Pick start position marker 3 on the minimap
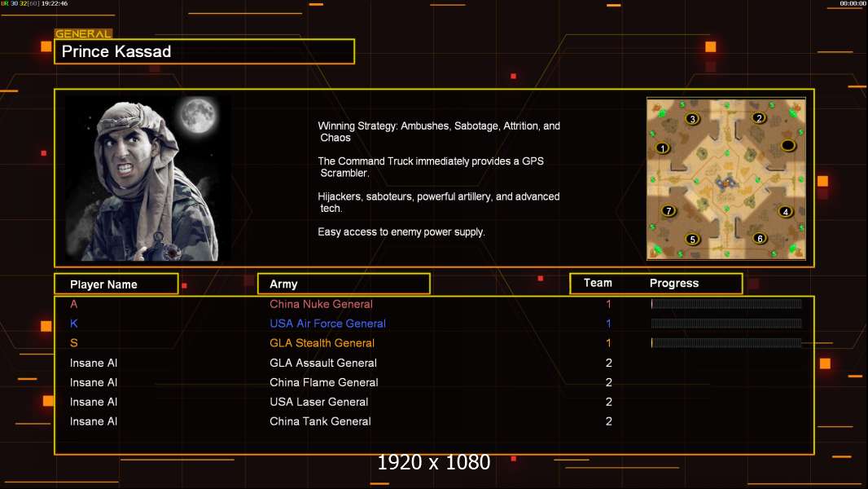The image size is (868, 489). coord(692,118)
